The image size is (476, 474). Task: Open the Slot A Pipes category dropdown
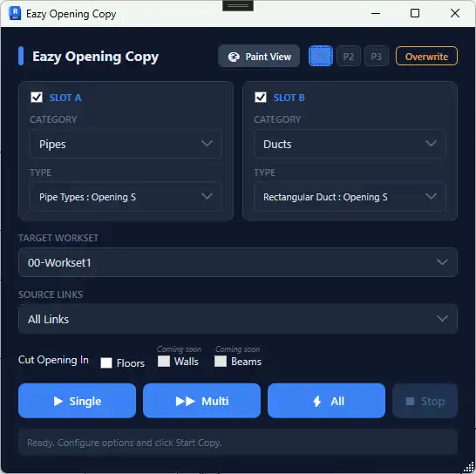coord(126,144)
